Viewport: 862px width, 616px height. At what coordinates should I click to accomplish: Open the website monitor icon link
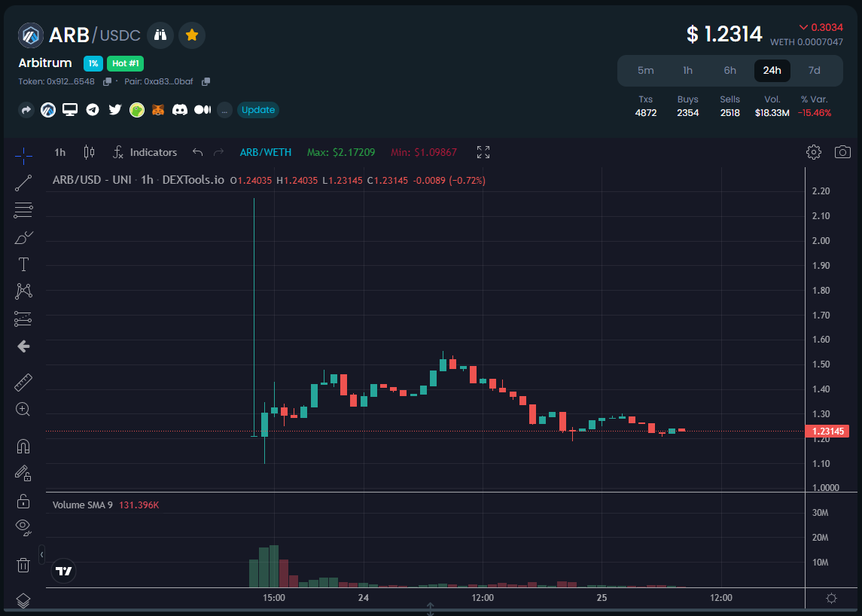click(70, 109)
